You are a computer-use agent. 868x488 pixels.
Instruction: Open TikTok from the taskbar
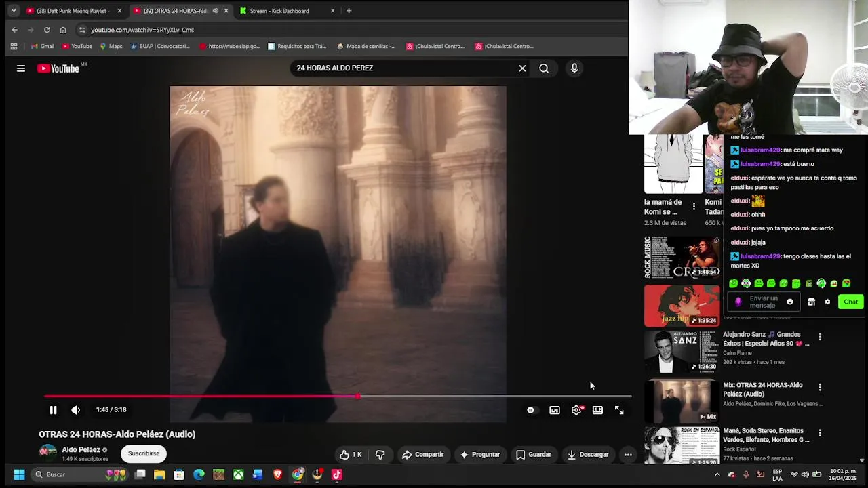336,474
